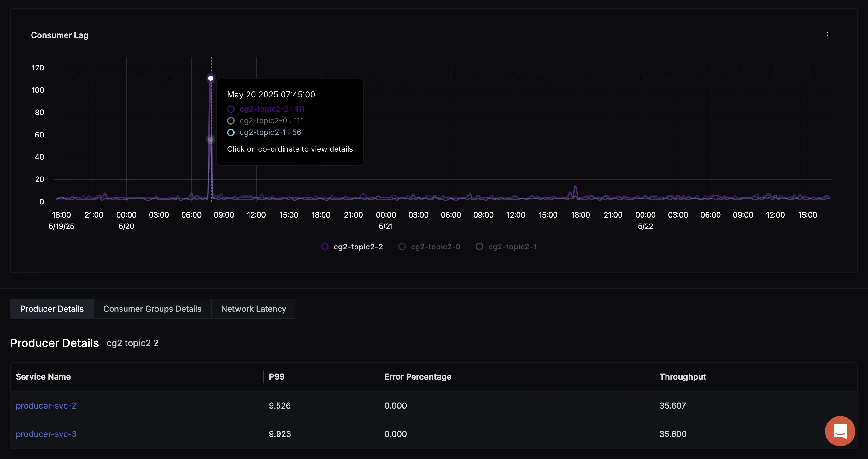Select the Producer Details tab

52,309
